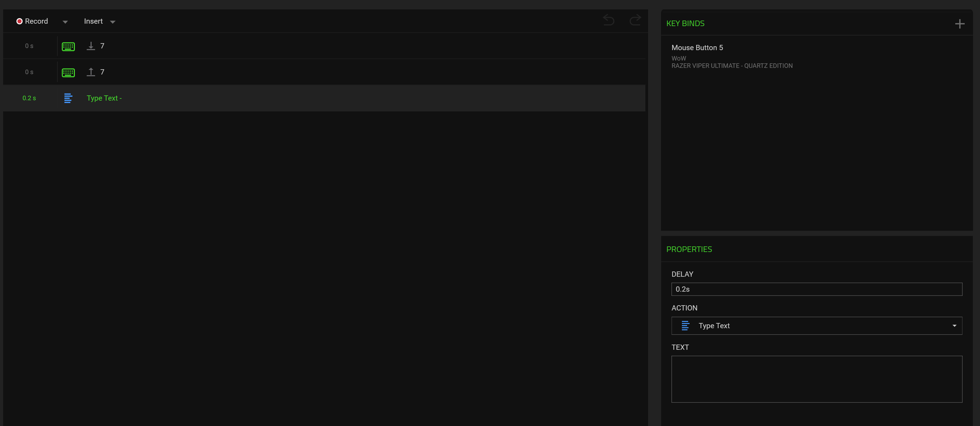The width and height of the screenshot is (980, 426).
Task: Click keyboard icon on key-up 7 row
Action: pyautogui.click(x=69, y=73)
